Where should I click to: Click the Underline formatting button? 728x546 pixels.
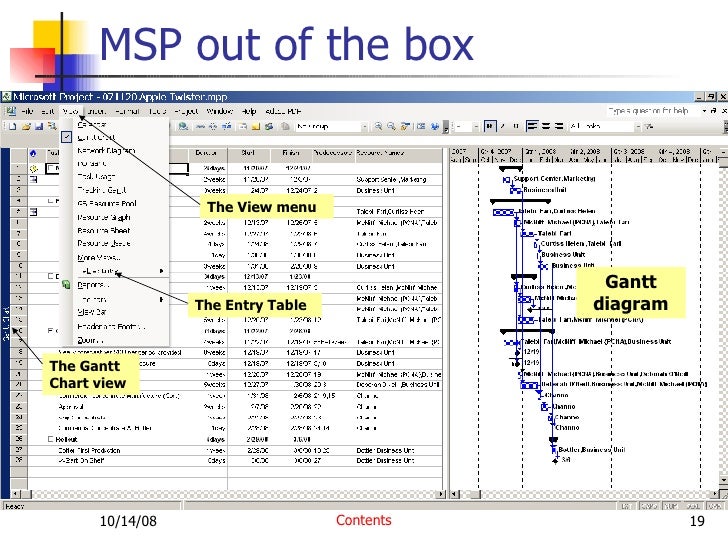[516, 126]
